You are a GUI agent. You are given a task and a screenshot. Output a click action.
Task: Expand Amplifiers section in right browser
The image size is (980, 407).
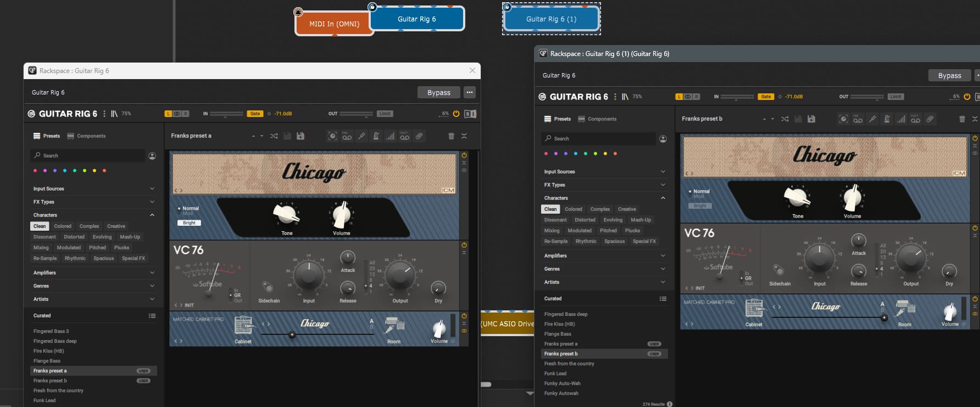605,256
